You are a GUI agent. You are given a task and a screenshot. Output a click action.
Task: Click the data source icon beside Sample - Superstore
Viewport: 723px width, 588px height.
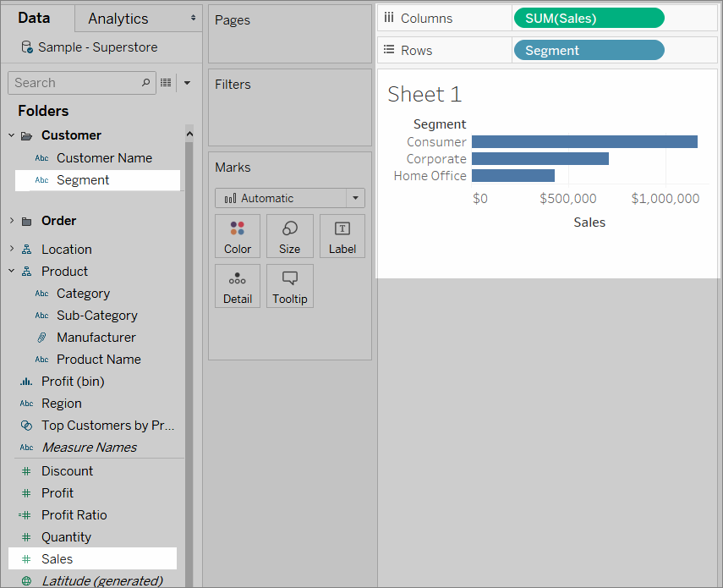coord(27,47)
